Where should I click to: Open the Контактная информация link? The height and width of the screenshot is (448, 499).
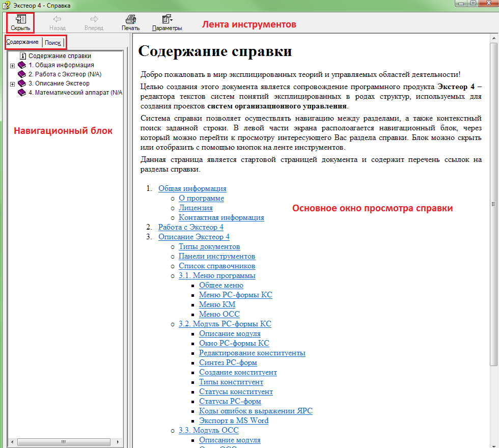tap(221, 217)
